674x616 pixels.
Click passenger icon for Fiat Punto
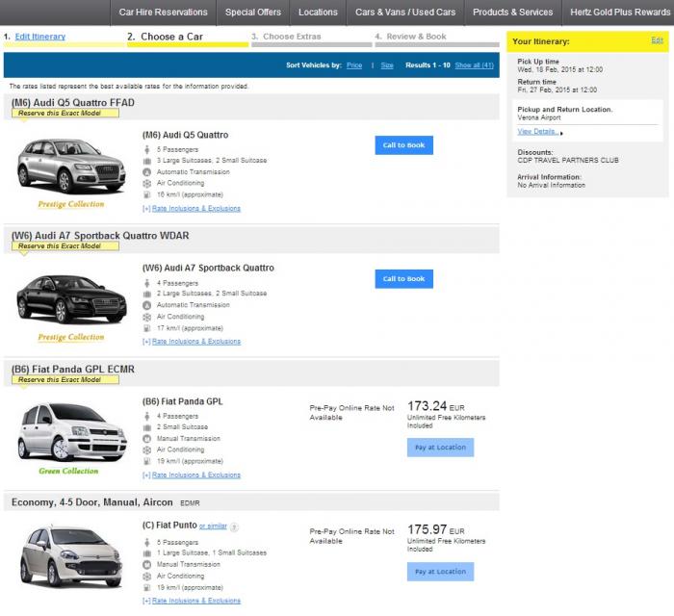(147, 542)
